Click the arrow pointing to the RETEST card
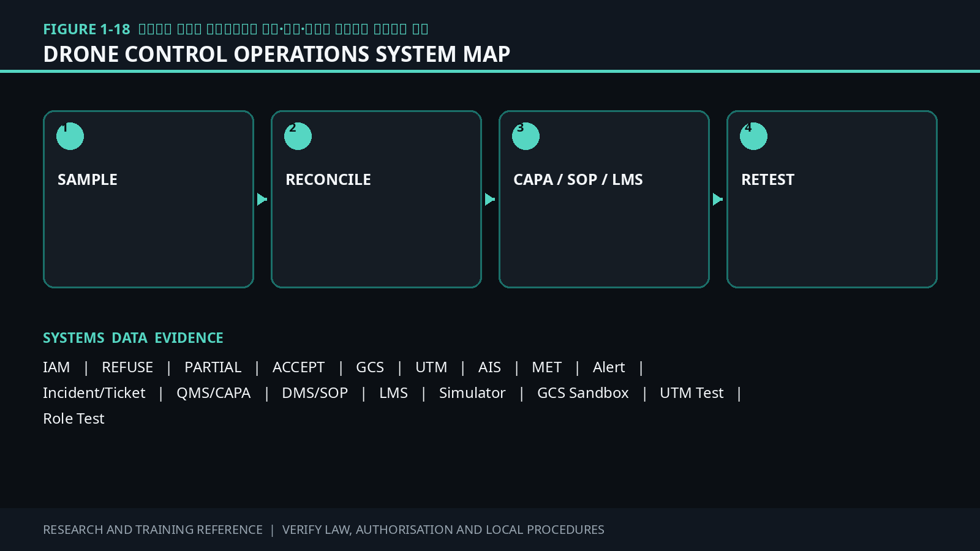 pyautogui.click(x=718, y=200)
